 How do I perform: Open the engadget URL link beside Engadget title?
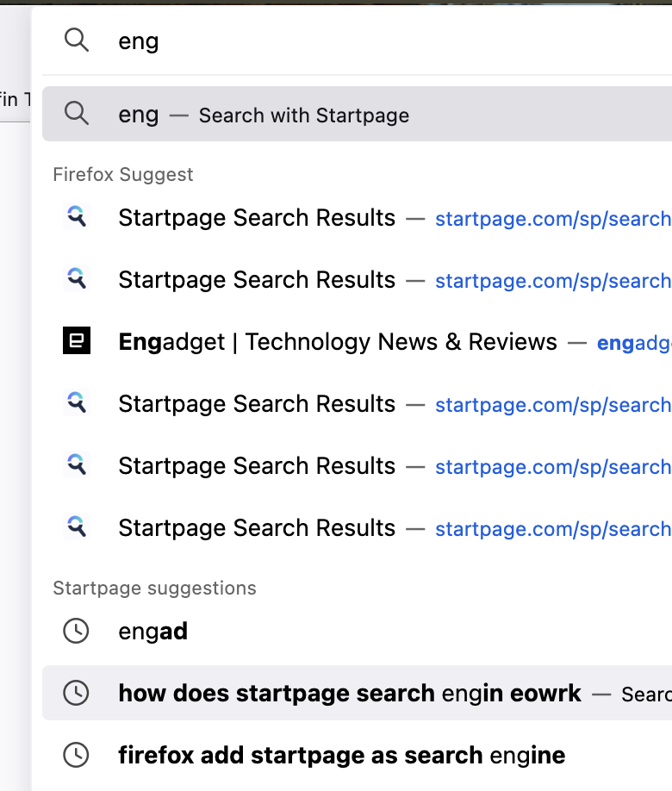click(634, 343)
